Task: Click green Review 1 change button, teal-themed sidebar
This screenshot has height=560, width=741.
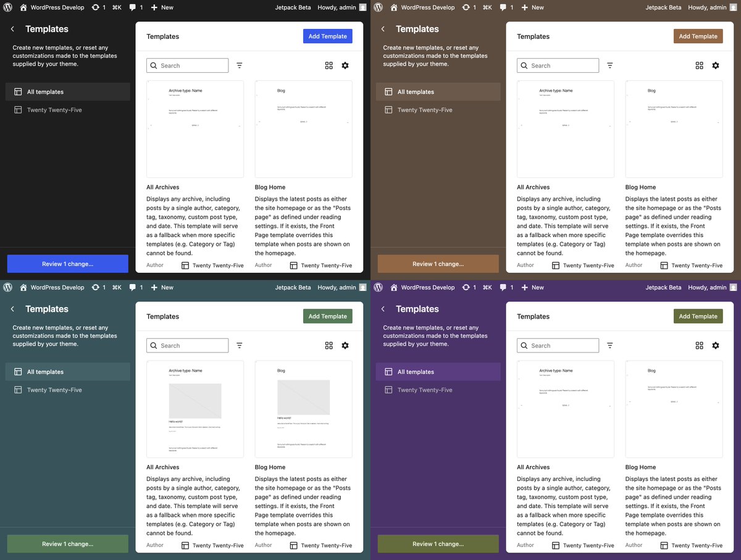Action: tap(68, 544)
